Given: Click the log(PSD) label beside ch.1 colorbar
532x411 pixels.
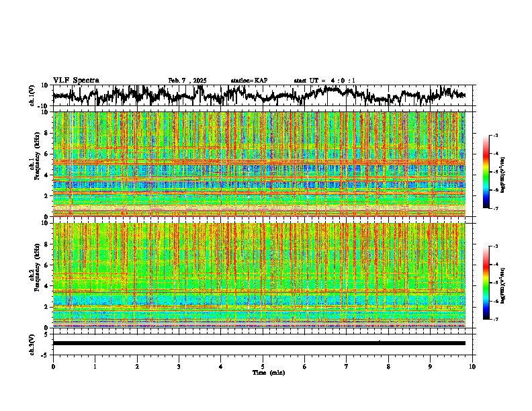Looking at the screenshot, I should pyautogui.click(x=503, y=175).
